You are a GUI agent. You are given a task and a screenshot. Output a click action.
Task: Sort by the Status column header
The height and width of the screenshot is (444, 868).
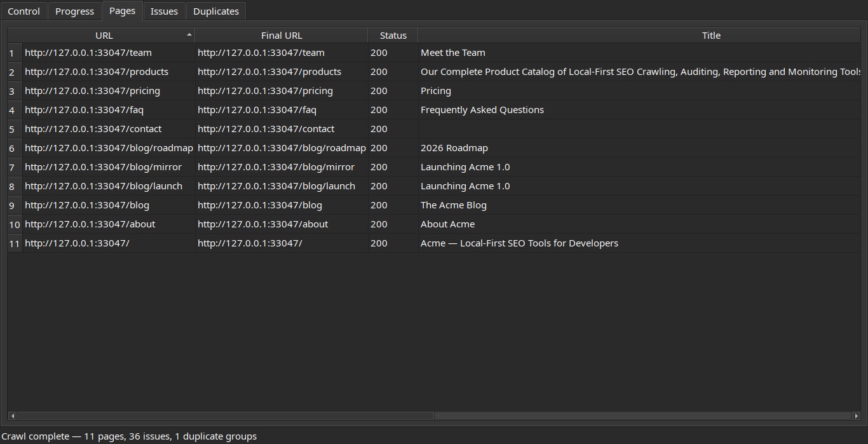coord(393,36)
